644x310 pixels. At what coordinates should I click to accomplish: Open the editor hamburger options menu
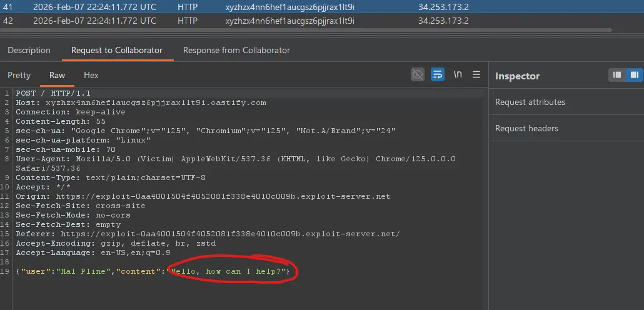pos(476,75)
